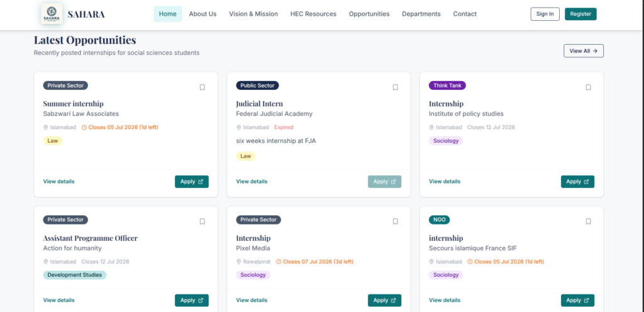Click Law tag on Judicial Intern card
Screen dimensions: 644x312
246,156
